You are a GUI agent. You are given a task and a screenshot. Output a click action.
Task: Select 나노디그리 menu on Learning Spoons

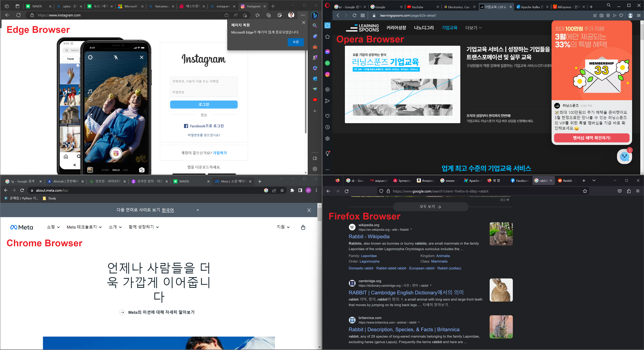coord(424,28)
